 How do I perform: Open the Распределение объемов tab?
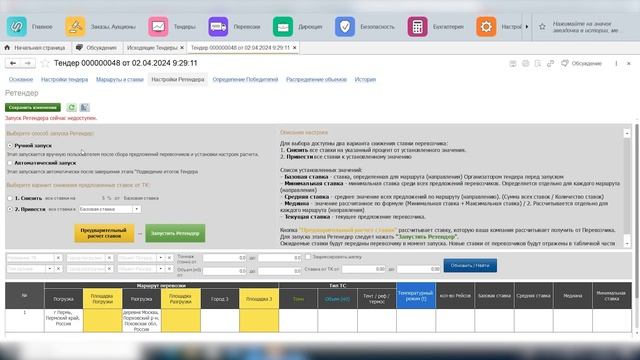click(316, 80)
